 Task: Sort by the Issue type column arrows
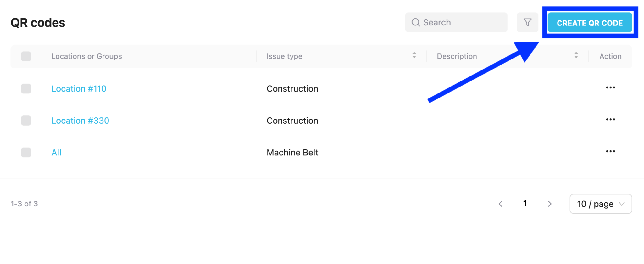coord(414,55)
